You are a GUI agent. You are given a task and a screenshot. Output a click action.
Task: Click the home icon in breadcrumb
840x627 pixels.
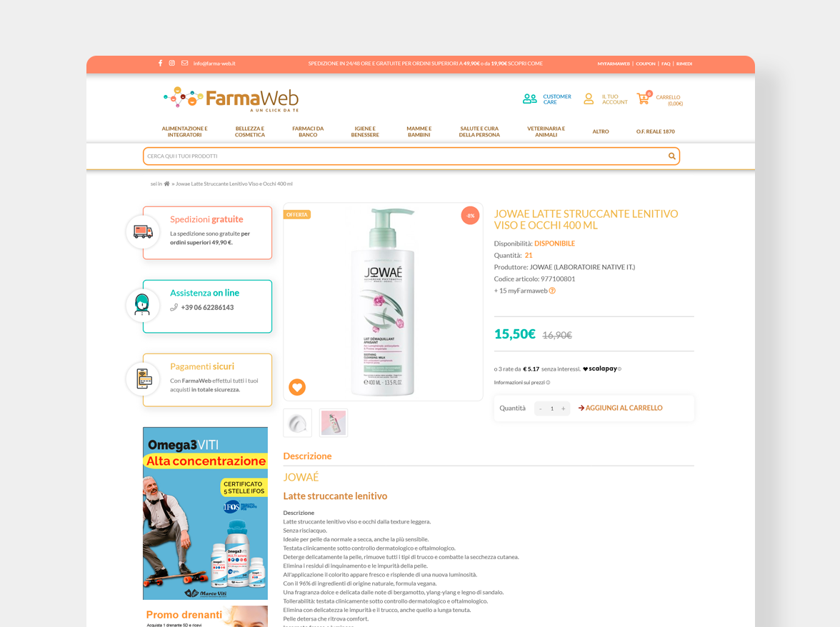pyautogui.click(x=166, y=184)
